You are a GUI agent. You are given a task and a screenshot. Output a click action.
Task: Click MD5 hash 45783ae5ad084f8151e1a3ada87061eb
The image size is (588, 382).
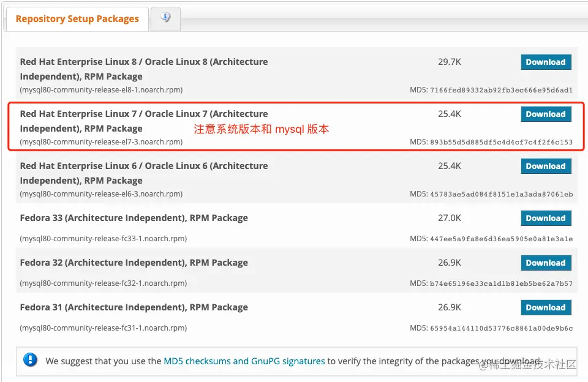pyautogui.click(x=502, y=194)
